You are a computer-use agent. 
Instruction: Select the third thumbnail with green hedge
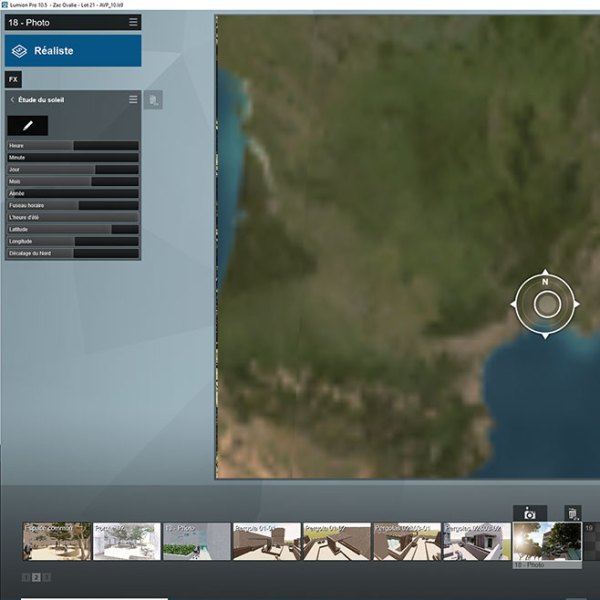[197, 541]
